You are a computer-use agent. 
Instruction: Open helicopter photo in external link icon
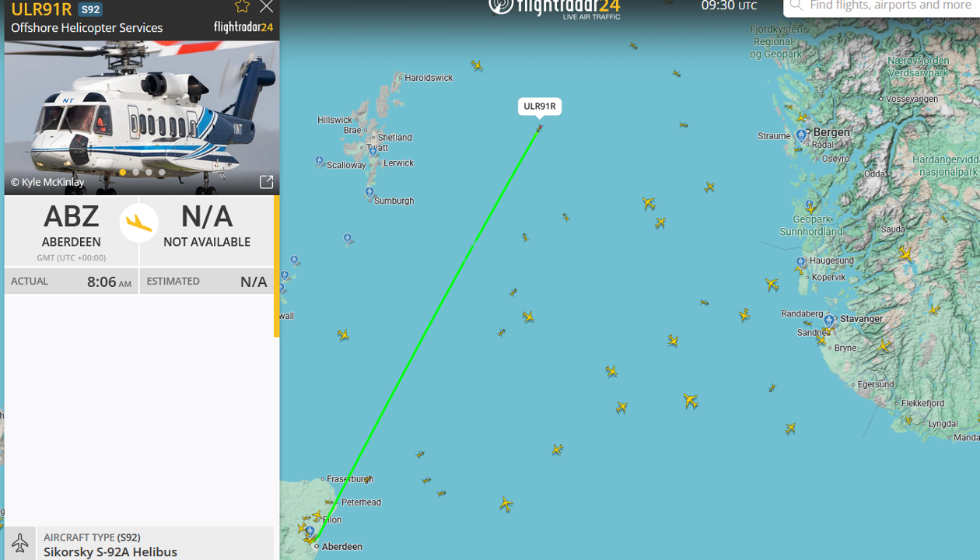tap(266, 182)
